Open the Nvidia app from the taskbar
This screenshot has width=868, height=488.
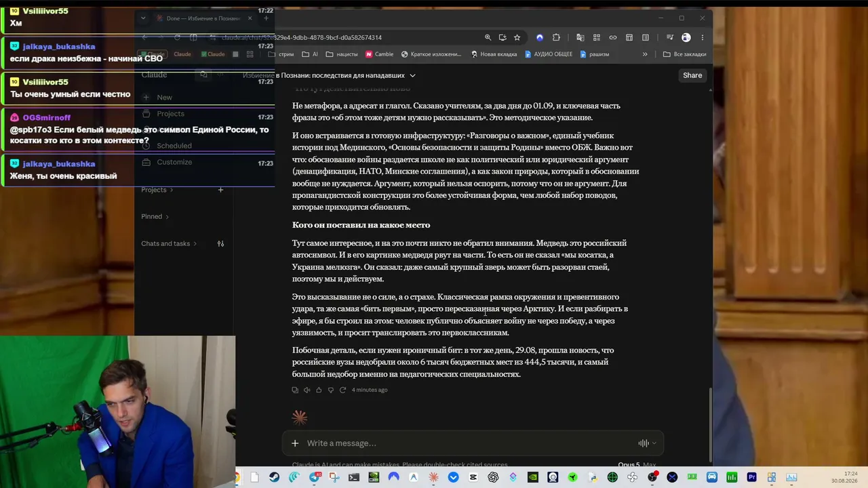[x=533, y=477]
